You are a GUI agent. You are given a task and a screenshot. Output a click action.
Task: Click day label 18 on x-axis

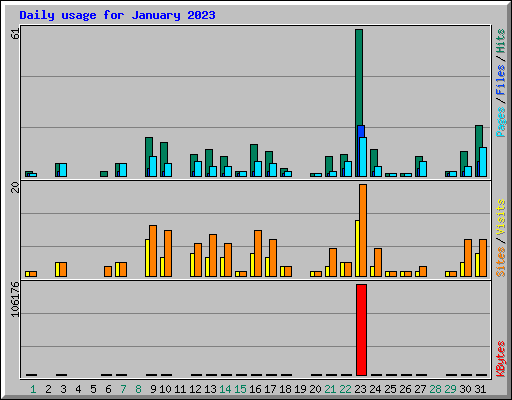point(285,389)
